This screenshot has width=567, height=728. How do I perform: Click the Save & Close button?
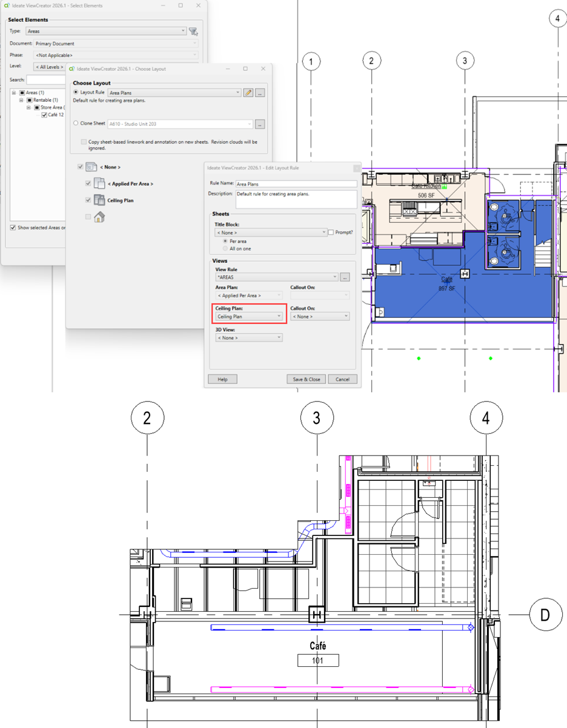click(x=307, y=379)
